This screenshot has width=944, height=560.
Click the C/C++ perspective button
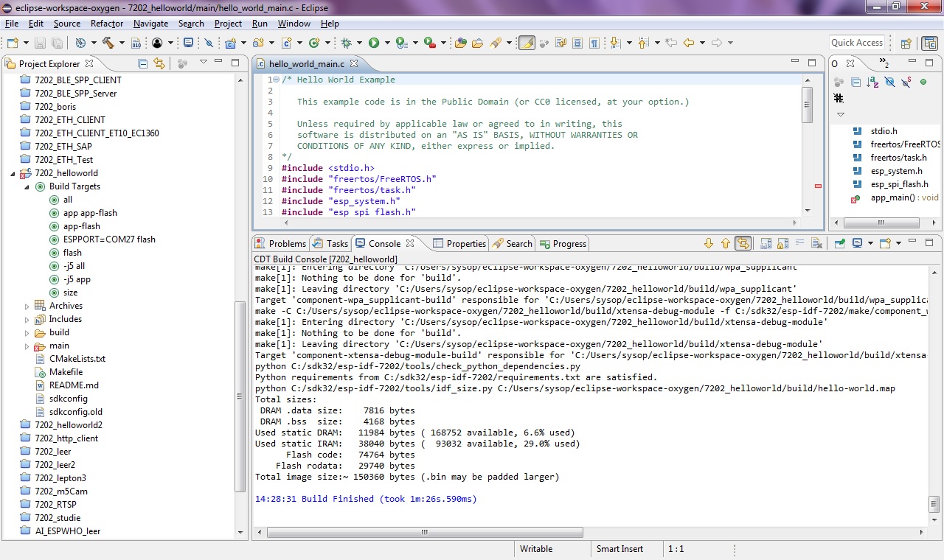coord(930,43)
